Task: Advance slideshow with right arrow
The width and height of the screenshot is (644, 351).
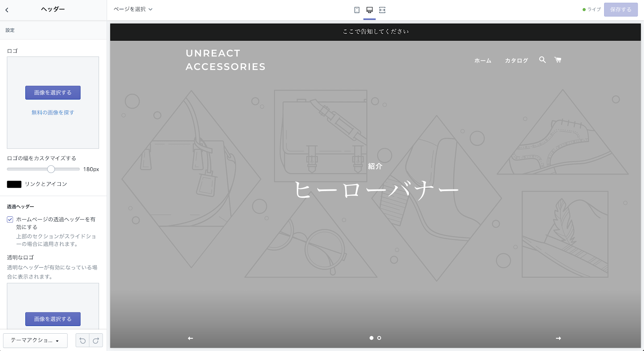Action: tap(558, 338)
